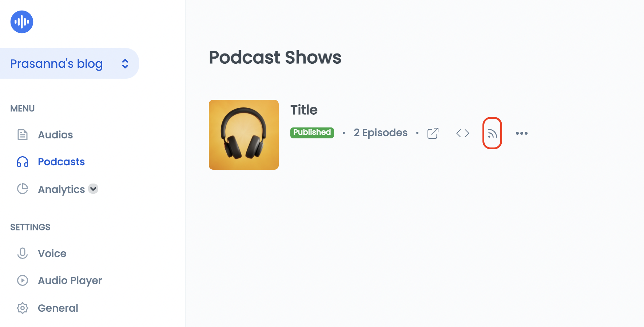Open the podcast named Title
The height and width of the screenshot is (327, 644).
304,110
